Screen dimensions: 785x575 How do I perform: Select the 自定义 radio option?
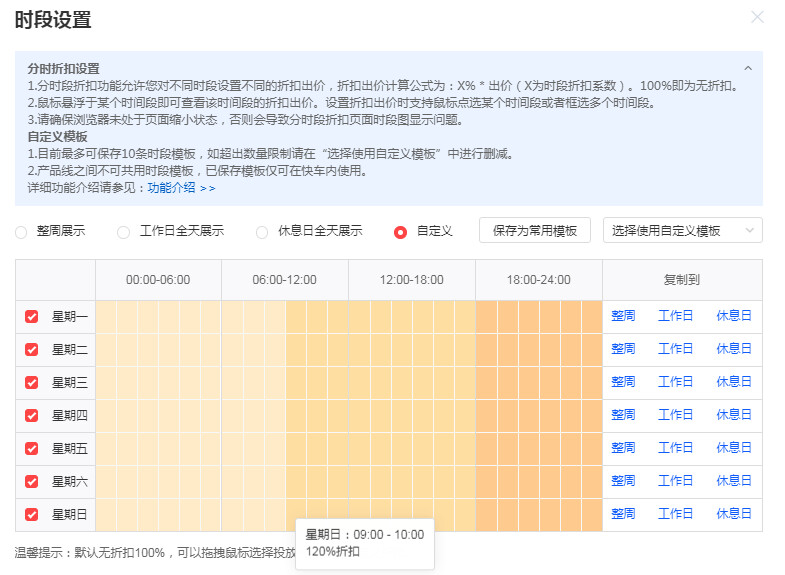tap(401, 231)
